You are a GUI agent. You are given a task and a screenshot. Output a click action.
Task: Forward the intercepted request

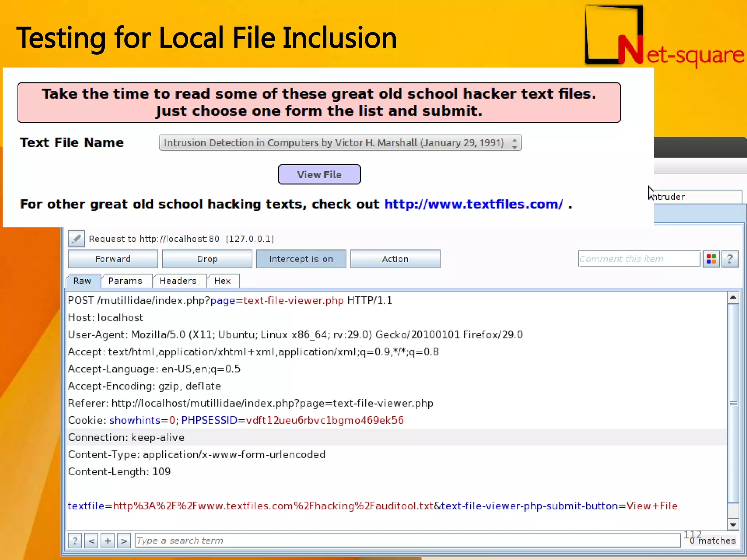[113, 259]
